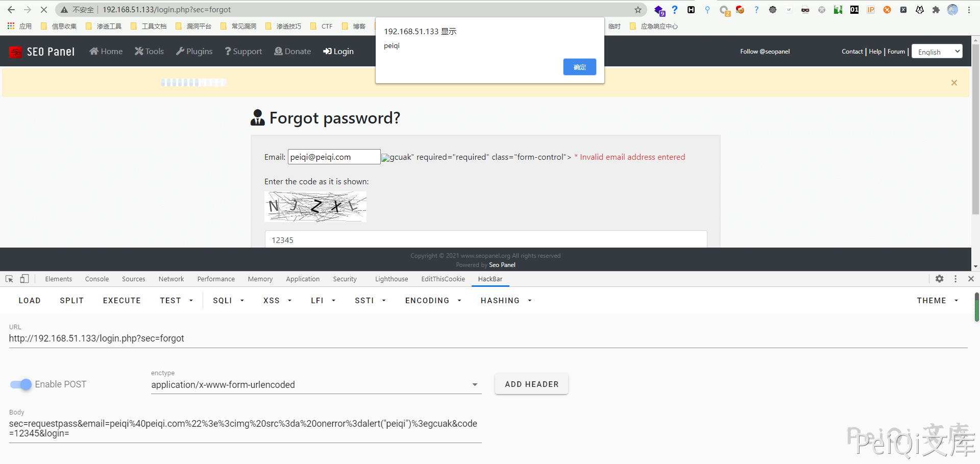Click the SEO Panel logo
The height and width of the screenshot is (464, 980).
click(42, 52)
